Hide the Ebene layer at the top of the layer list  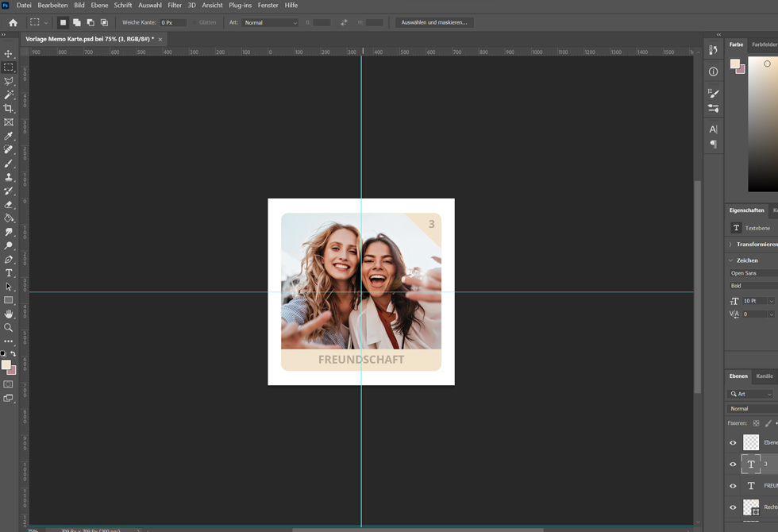[733, 443]
